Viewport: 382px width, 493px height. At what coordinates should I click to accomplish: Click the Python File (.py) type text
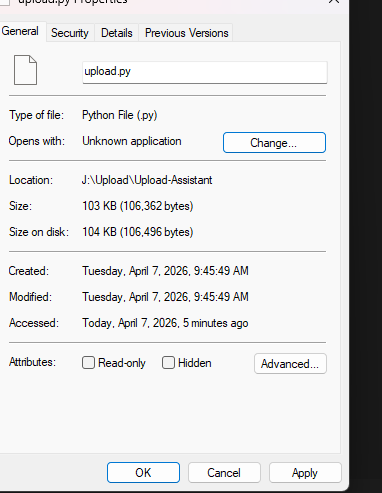click(x=120, y=115)
